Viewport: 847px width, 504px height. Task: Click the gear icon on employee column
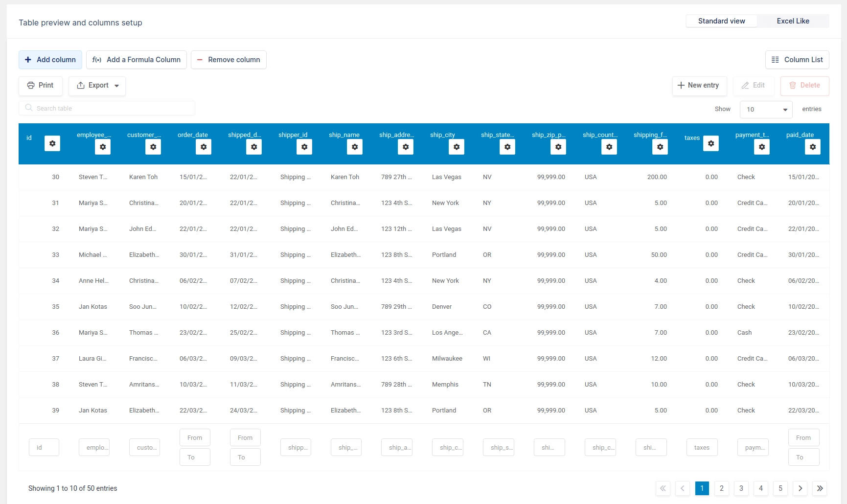tap(103, 147)
